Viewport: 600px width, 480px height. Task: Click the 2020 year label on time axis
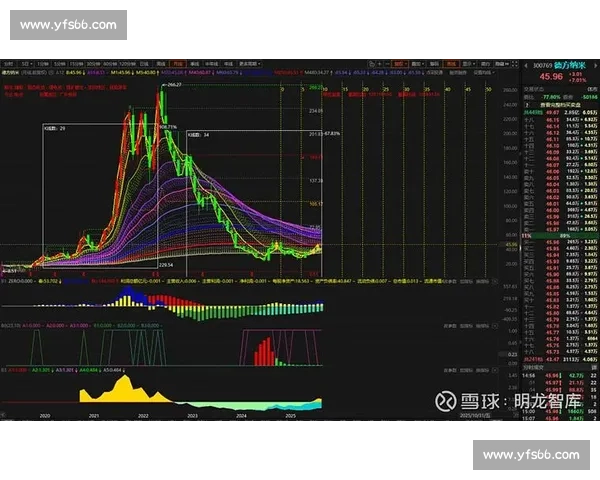pyautogui.click(x=45, y=416)
